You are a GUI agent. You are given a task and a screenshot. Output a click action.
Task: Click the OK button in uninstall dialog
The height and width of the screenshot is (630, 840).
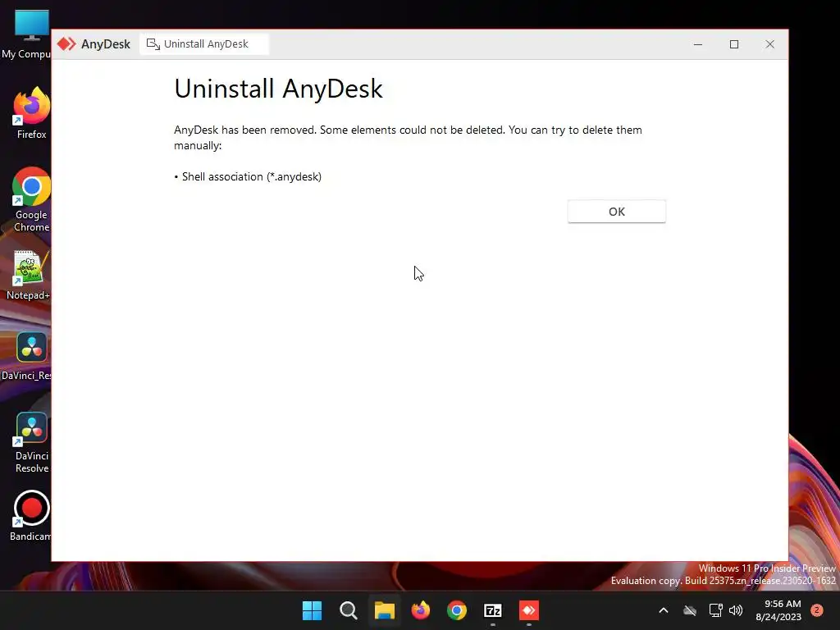pos(617,212)
